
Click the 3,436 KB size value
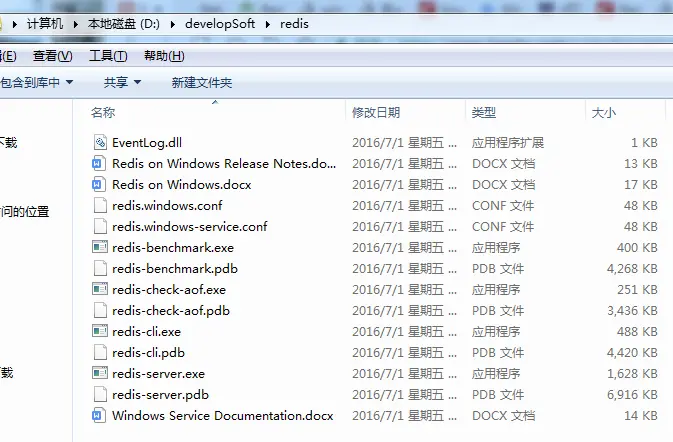click(632, 311)
